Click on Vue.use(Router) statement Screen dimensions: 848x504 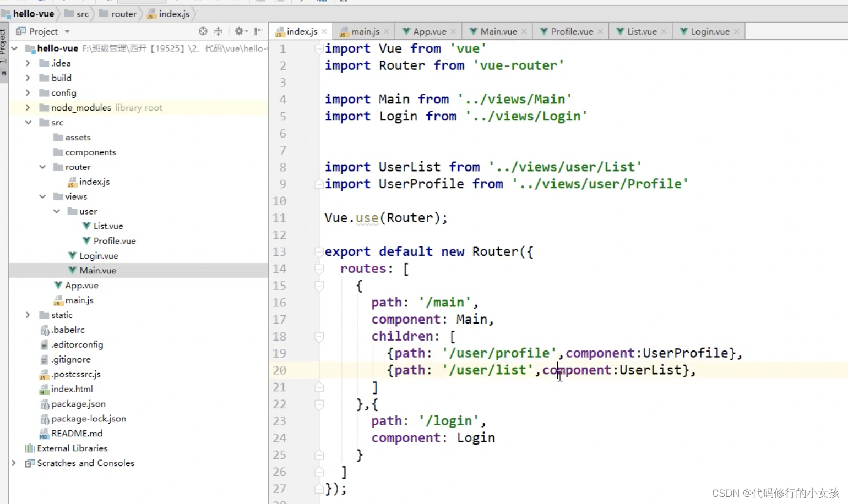(x=386, y=218)
